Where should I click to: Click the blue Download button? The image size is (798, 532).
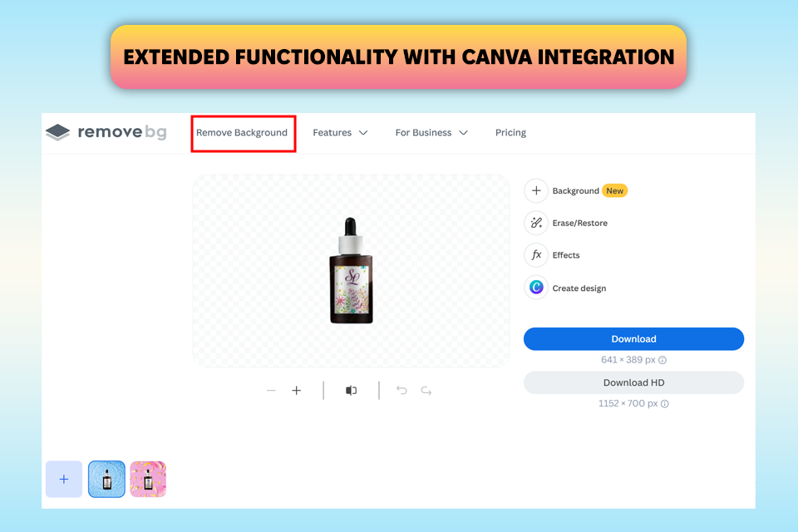point(633,339)
